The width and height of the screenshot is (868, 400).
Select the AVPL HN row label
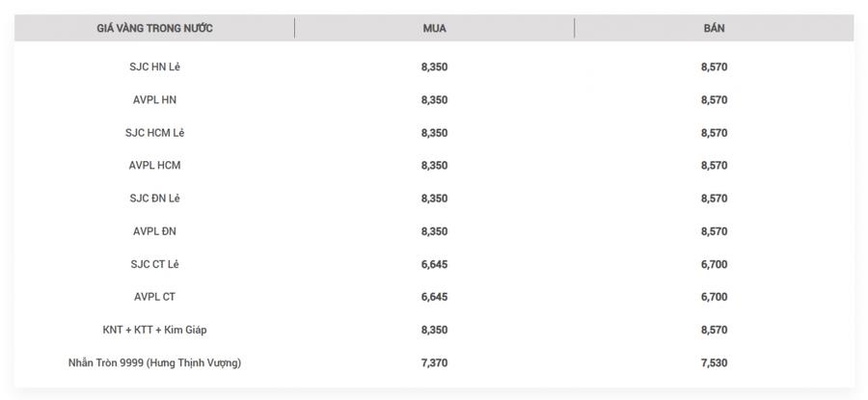[x=154, y=99]
